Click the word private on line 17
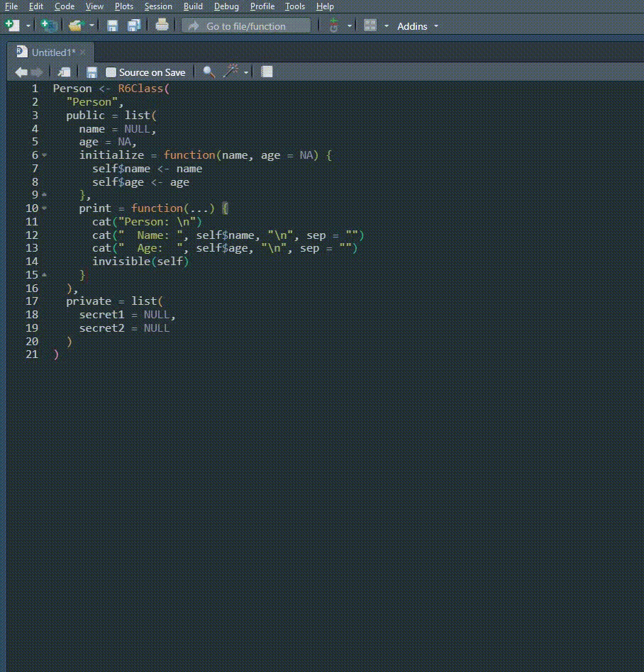The image size is (644, 672). pyautogui.click(x=89, y=301)
